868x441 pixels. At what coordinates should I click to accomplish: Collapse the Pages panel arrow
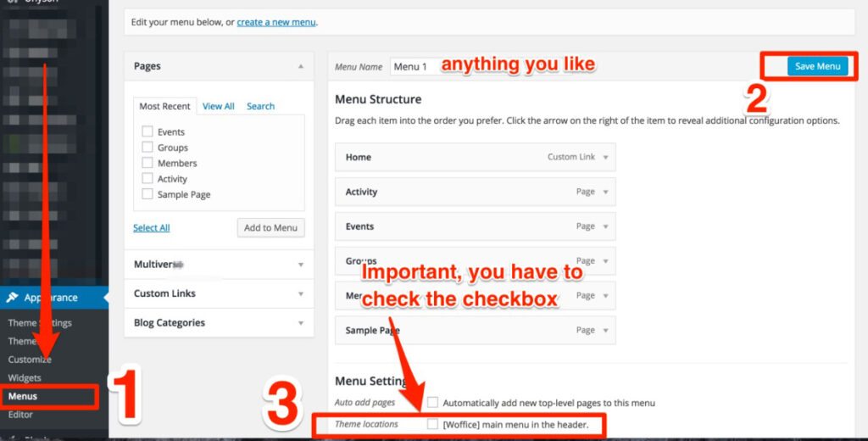tap(300, 66)
